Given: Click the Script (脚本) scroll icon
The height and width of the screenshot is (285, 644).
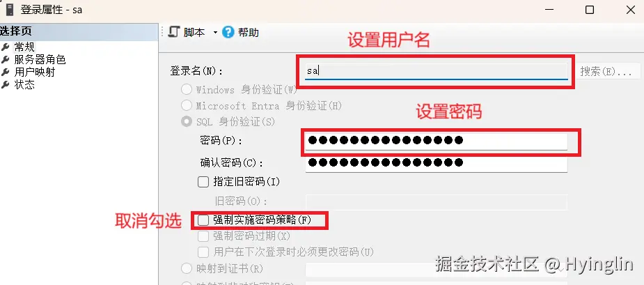Looking at the screenshot, I should tap(174, 32).
